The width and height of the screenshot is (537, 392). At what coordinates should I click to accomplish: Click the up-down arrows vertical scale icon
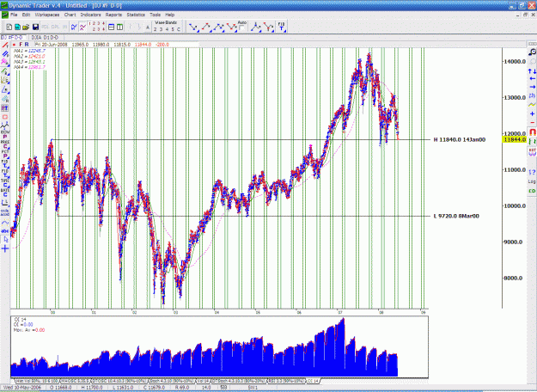532,71
